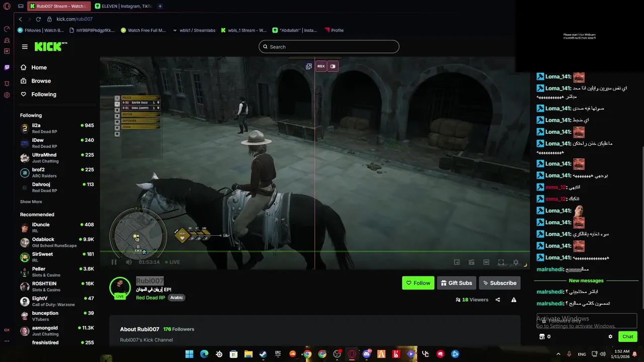Open asmongold recommended channel
Image resolution: width=644 pixels, height=362 pixels.
coord(57,330)
